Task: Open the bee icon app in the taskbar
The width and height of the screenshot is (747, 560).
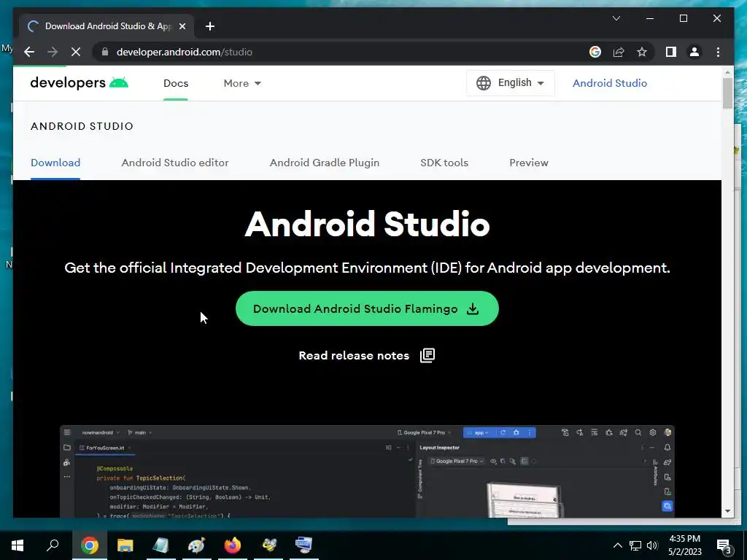Action: [268, 545]
